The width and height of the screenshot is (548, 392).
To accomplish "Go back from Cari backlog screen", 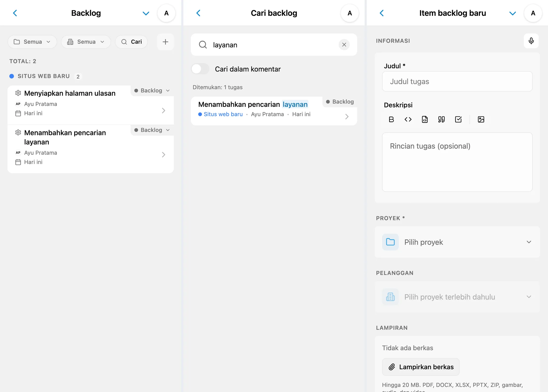I will tap(198, 13).
